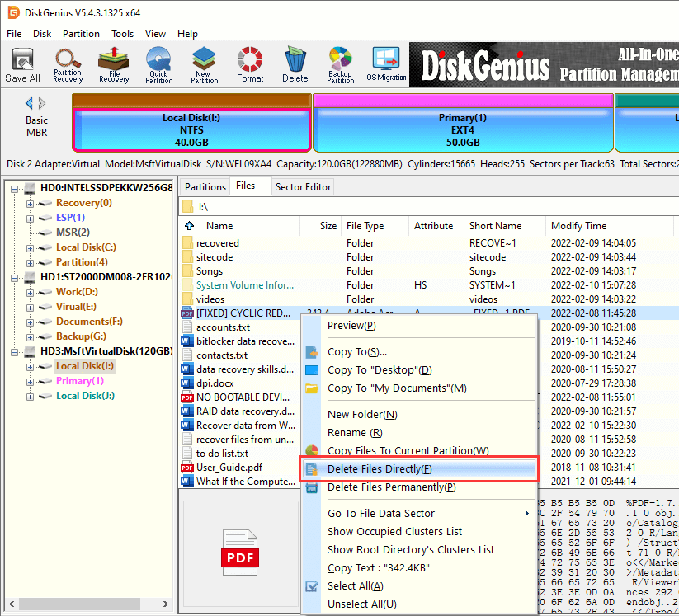The width and height of the screenshot is (679, 616).
Task: Sort files by the File Type column
Action: (x=375, y=225)
